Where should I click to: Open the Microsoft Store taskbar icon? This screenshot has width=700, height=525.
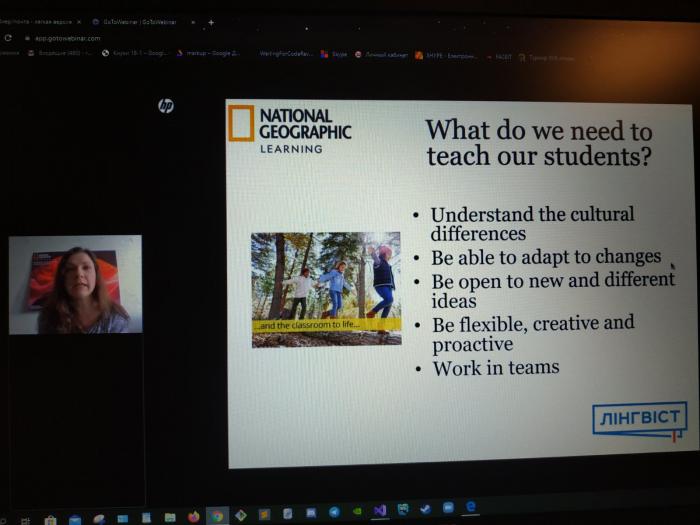[x=50, y=520]
